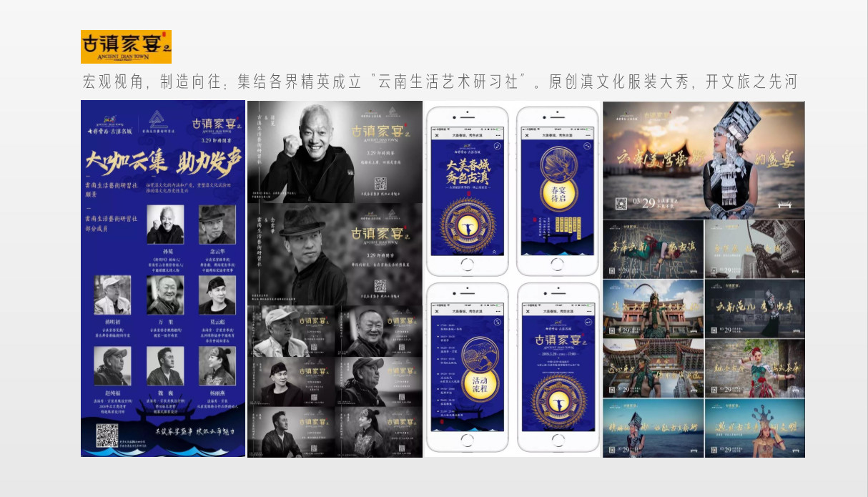Viewport: 868px width, 497px height.
Task: Toggle music icon on 活动流程 phone screen
Action: tap(496, 323)
